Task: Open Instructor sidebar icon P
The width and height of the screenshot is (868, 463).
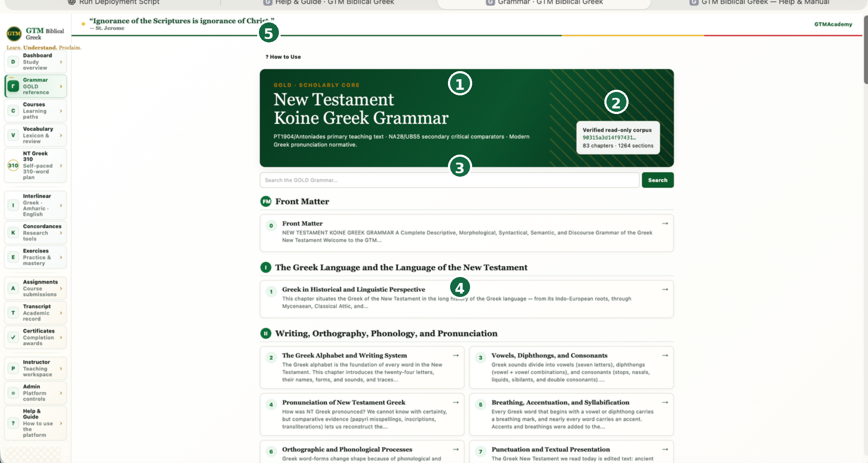Action: [x=13, y=369]
